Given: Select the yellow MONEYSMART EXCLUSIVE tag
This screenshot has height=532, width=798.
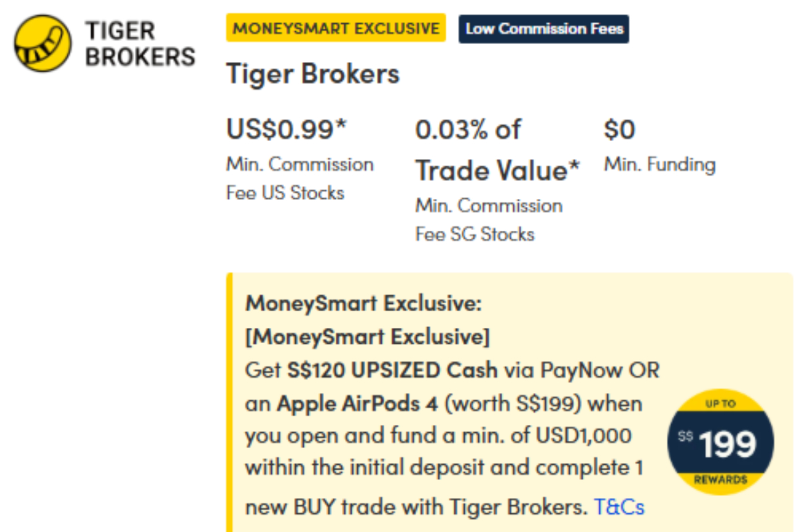Looking at the screenshot, I should 336,29.
